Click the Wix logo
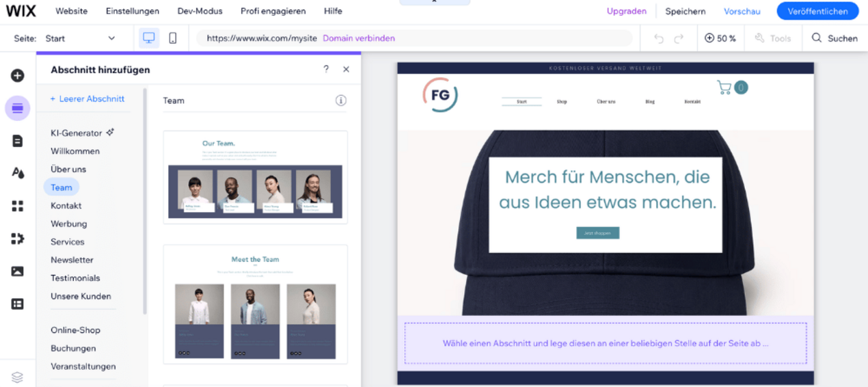 click(x=21, y=11)
